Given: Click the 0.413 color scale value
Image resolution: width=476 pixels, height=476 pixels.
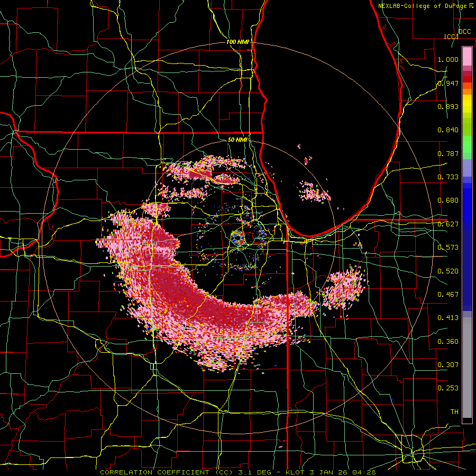Looking at the screenshot, I should tap(448, 318).
